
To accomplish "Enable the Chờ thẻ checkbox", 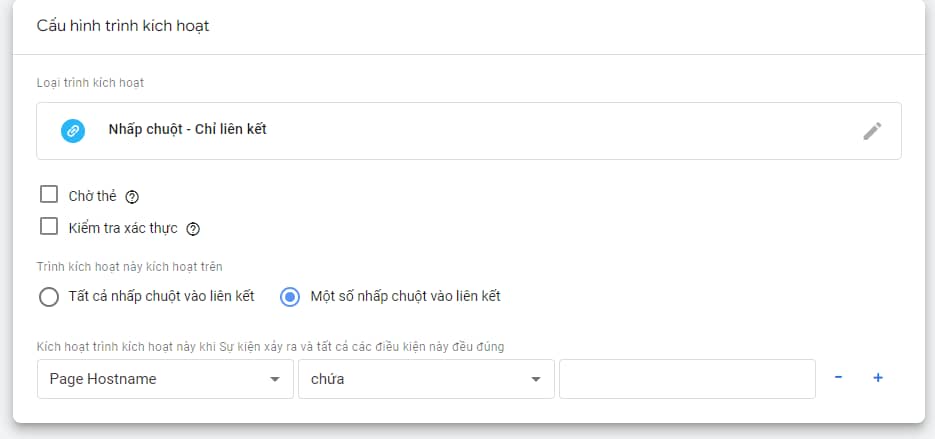I will pyautogui.click(x=48, y=194).
